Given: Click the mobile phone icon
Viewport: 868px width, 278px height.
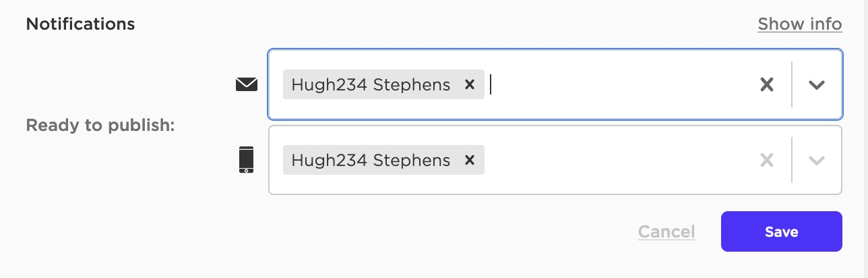Looking at the screenshot, I should 247,160.
